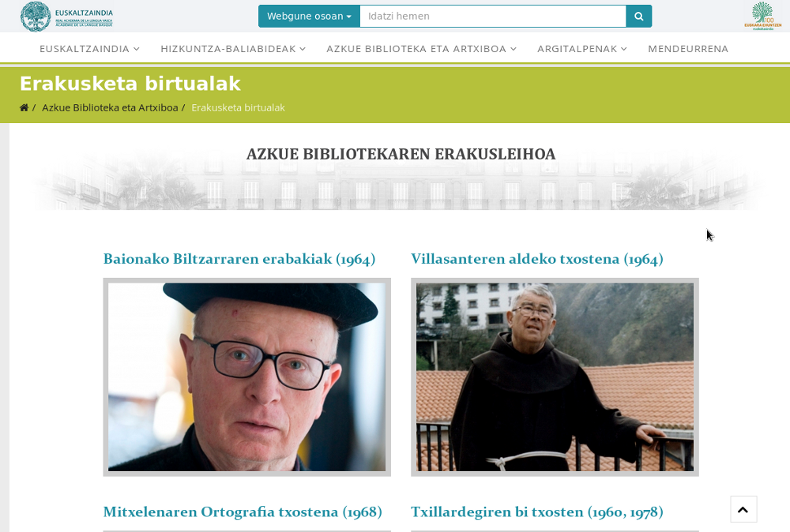
Task: Click the friar on balcony photo
Action: click(555, 377)
